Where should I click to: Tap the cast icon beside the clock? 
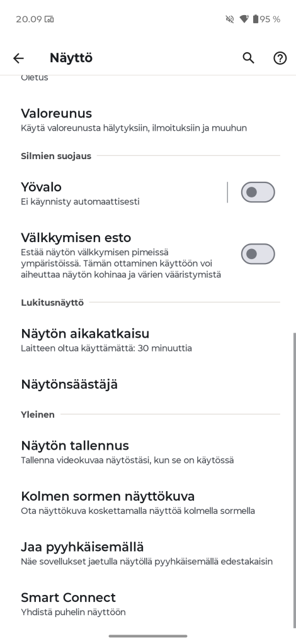[x=49, y=19]
